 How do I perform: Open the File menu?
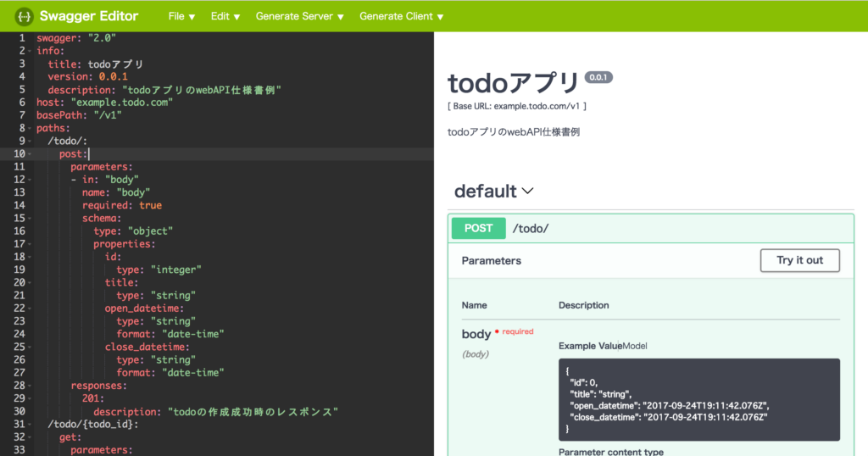181,16
